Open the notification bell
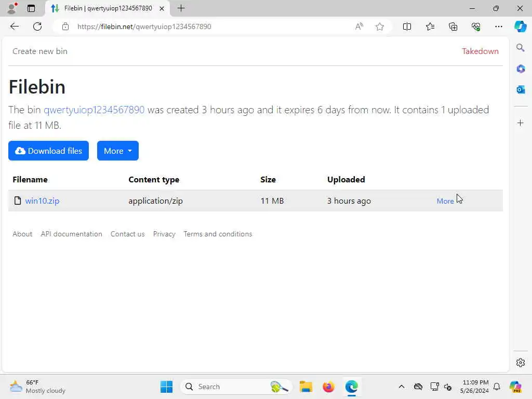Image resolution: width=532 pixels, height=399 pixels. pos(497,387)
